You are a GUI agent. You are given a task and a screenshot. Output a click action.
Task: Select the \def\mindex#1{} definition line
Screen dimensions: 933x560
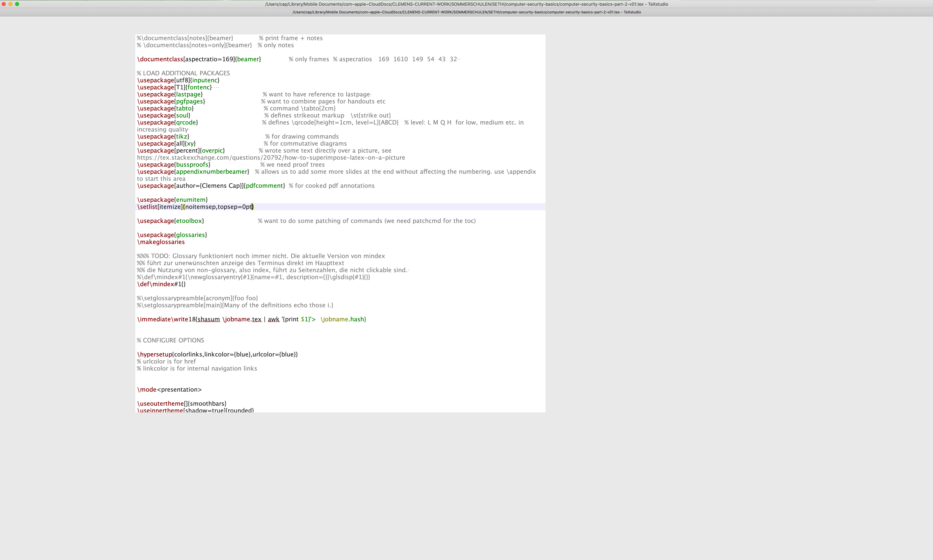(161, 284)
